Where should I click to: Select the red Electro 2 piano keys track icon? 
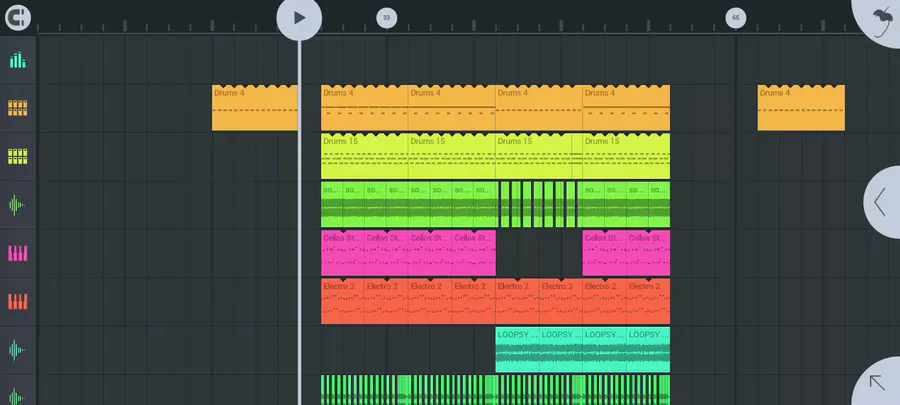tap(18, 301)
